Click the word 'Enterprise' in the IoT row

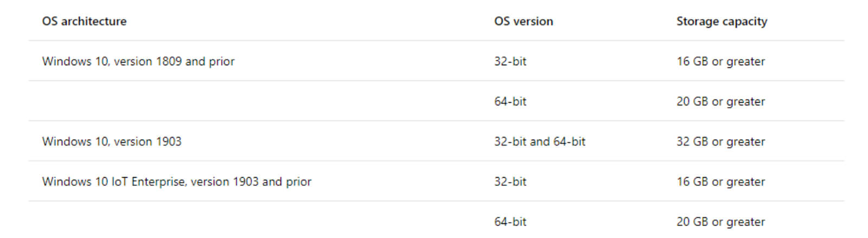coord(158,182)
